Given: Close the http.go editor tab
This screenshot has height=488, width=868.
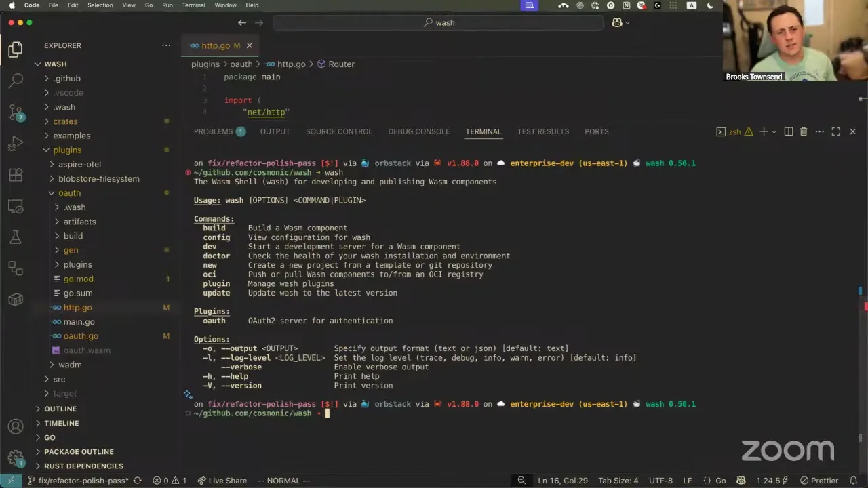Looking at the screenshot, I should click(249, 45).
